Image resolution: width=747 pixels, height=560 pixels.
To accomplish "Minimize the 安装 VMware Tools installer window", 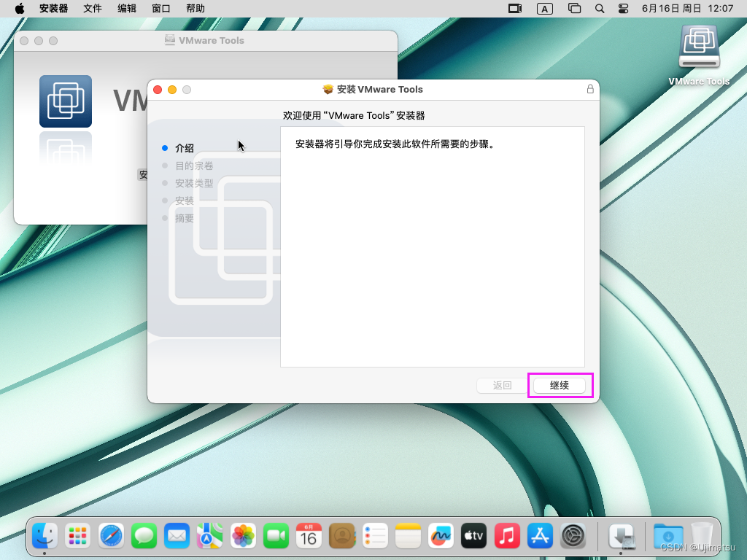I will coord(172,90).
